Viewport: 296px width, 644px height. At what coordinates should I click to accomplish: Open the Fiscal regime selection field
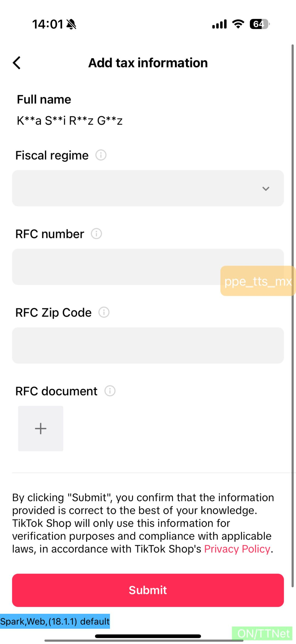[x=137, y=188]
